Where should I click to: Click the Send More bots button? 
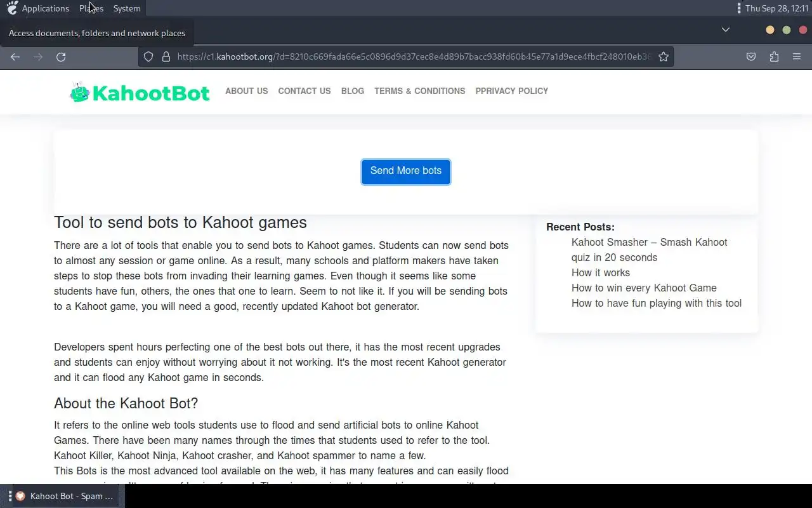[406, 171]
